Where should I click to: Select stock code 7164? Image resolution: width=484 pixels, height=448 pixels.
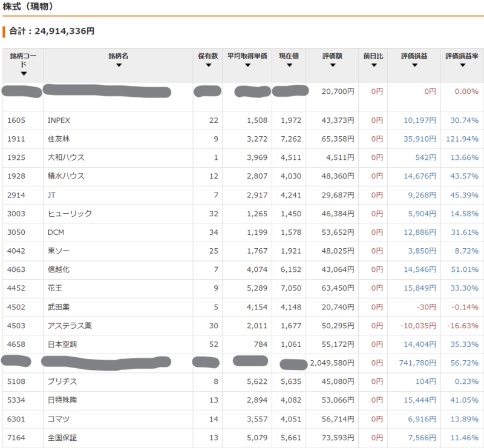point(16,438)
